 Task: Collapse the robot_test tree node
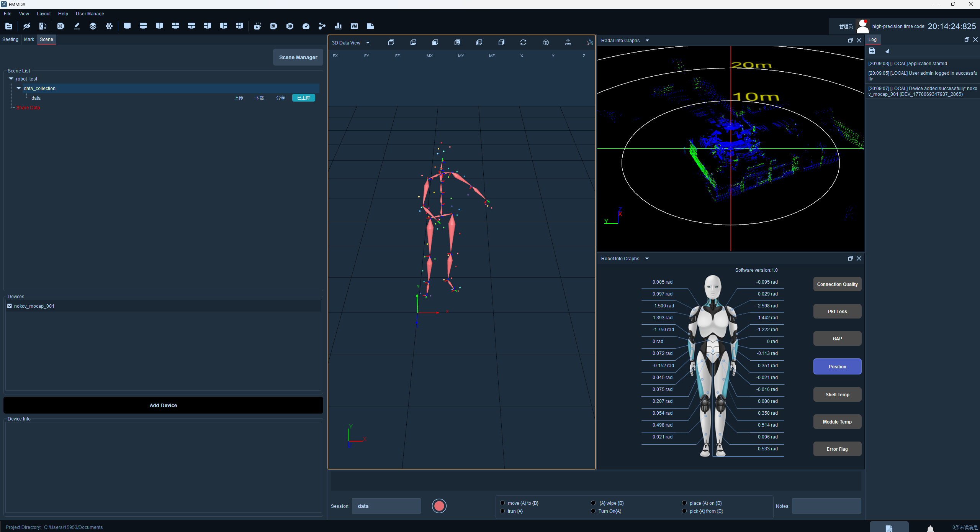(x=11, y=79)
